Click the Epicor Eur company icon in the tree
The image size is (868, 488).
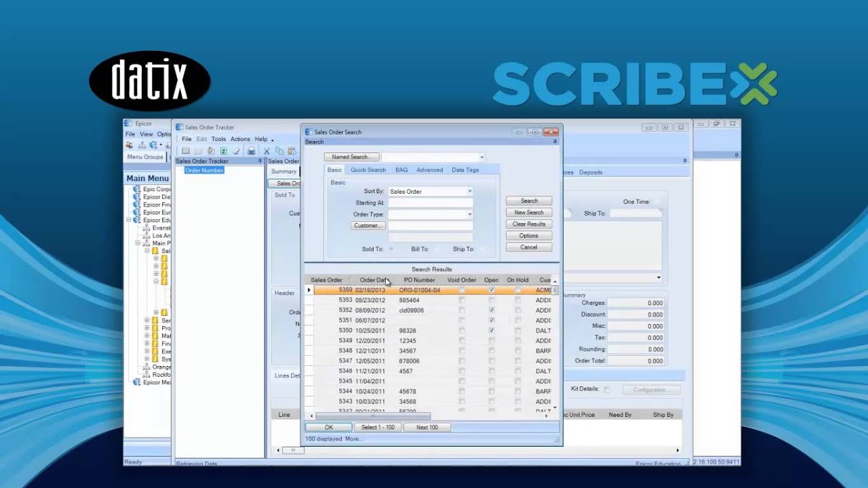coord(136,212)
